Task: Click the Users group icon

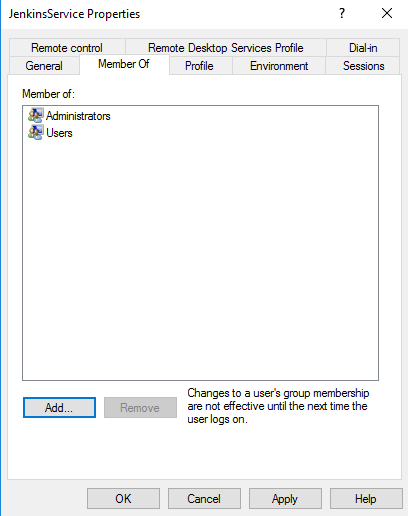Action: [35, 132]
